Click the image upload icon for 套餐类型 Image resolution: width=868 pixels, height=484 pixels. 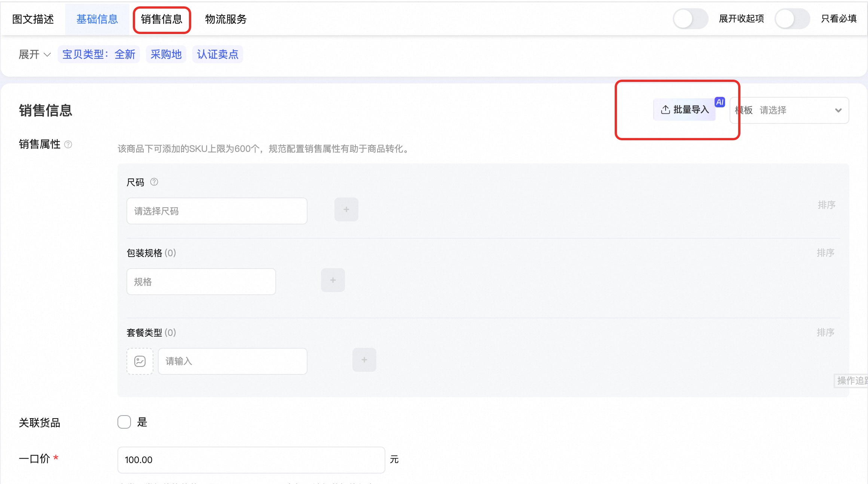click(x=140, y=361)
